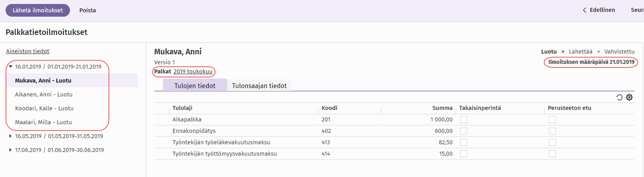Collapse the 16.01.2019 period group
644x177 pixels.
pyautogui.click(x=11, y=67)
